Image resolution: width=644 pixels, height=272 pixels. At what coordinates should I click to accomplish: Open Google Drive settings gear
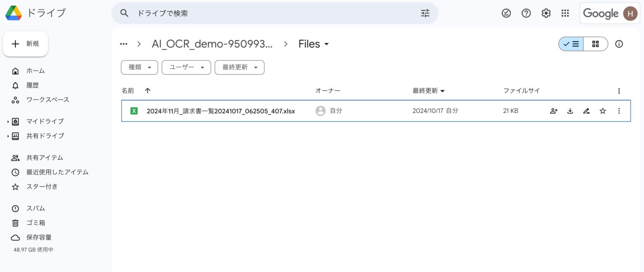546,13
